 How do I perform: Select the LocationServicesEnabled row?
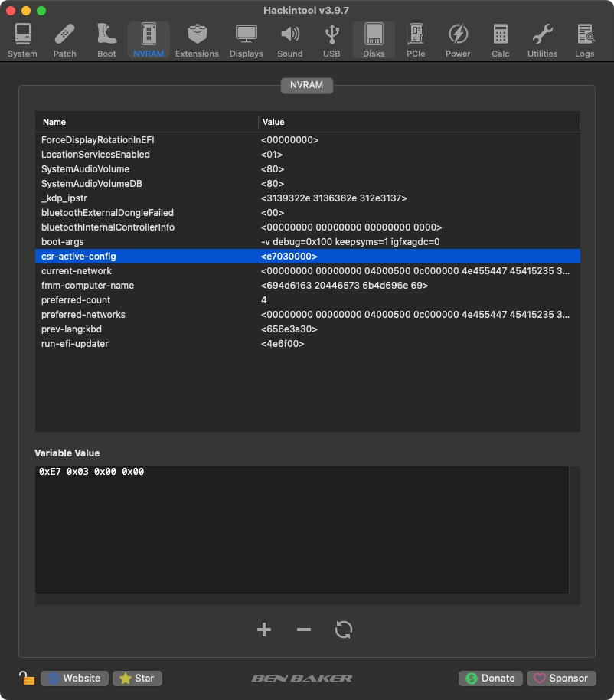coord(308,155)
